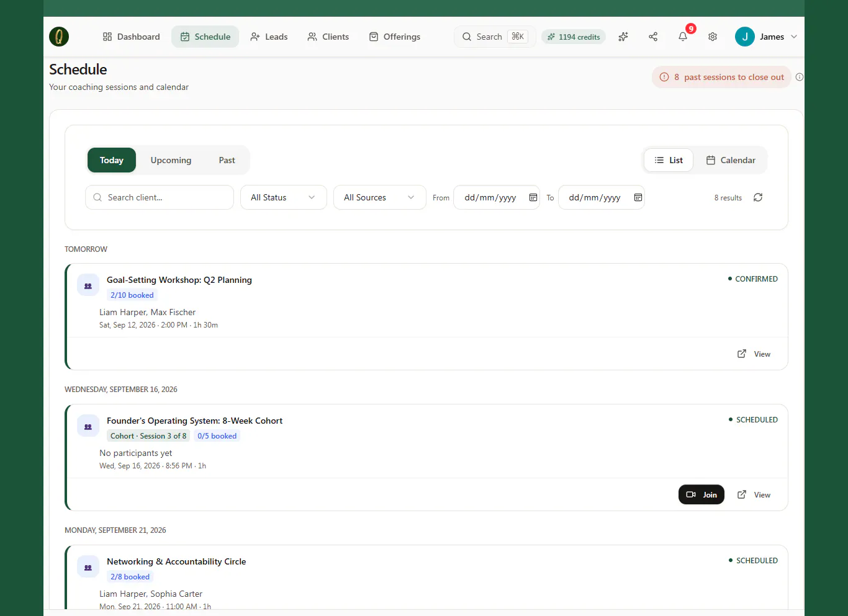Click the info icon beside past sessions alert
Viewport: 848px width, 616px height.
800,77
